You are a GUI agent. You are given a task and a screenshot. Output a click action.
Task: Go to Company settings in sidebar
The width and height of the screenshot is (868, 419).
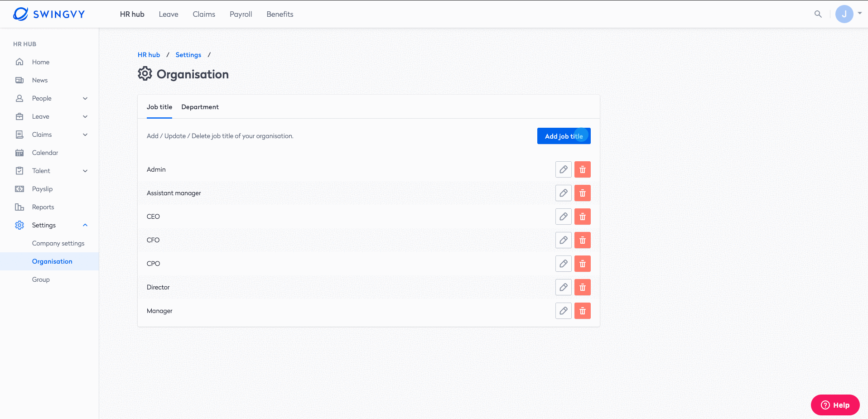58,243
